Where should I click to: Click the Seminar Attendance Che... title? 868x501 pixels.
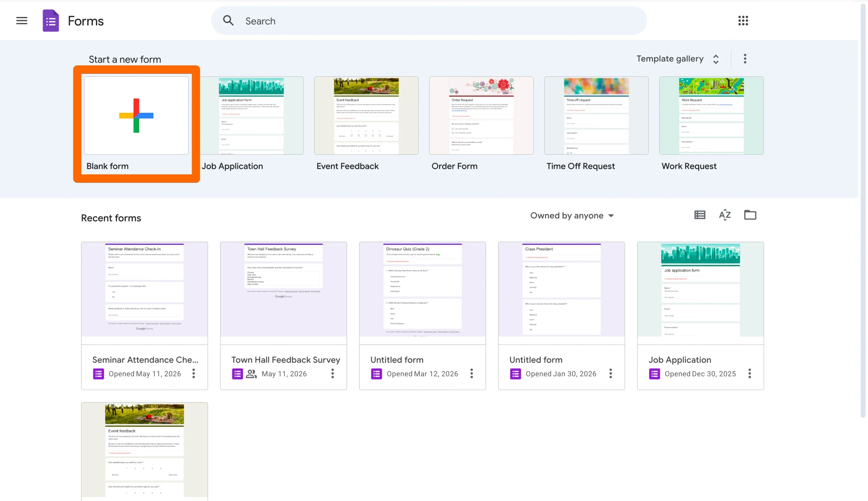click(145, 360)
